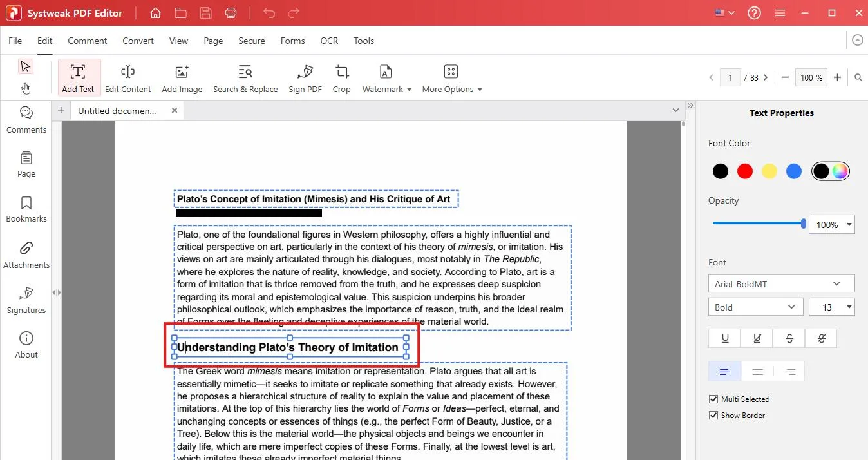The width and height of the screenshot is (868, 460).
Task: Switch to the hand pan tool
Action: [26, 88]
